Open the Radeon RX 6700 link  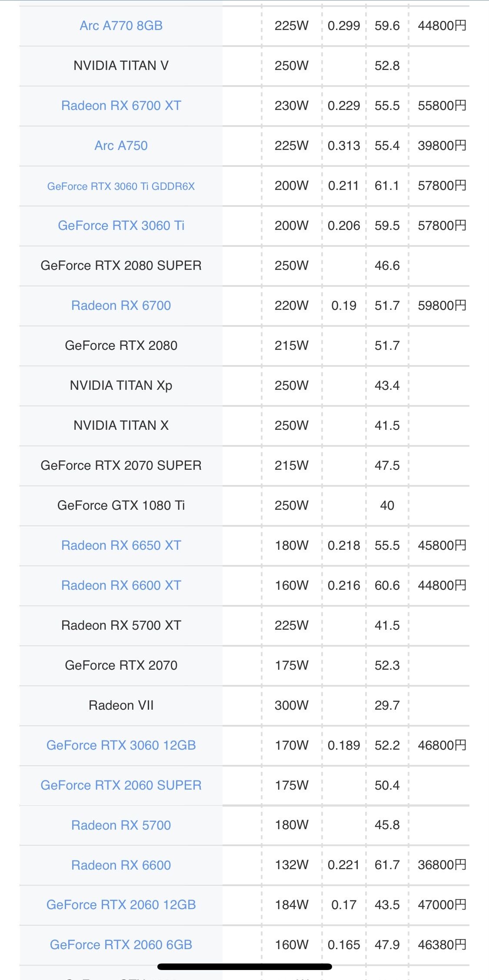[121, 306]
